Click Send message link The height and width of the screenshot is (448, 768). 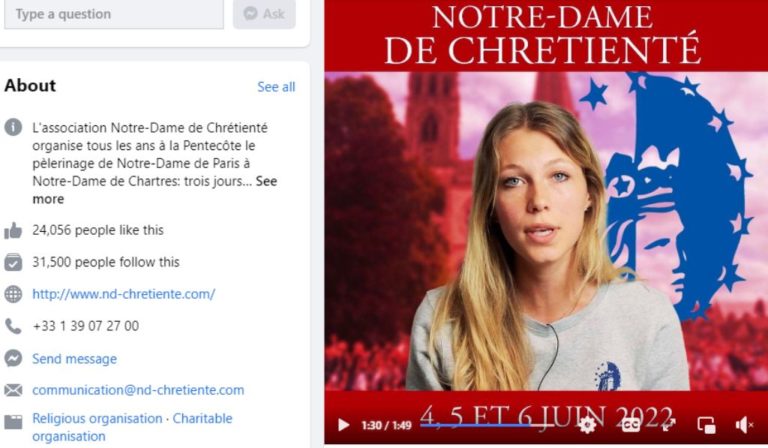click(74, 359)
